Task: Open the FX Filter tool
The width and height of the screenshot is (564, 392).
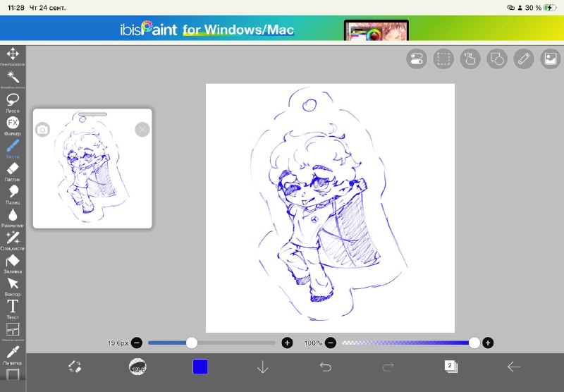Action: [x=13, y=125]
